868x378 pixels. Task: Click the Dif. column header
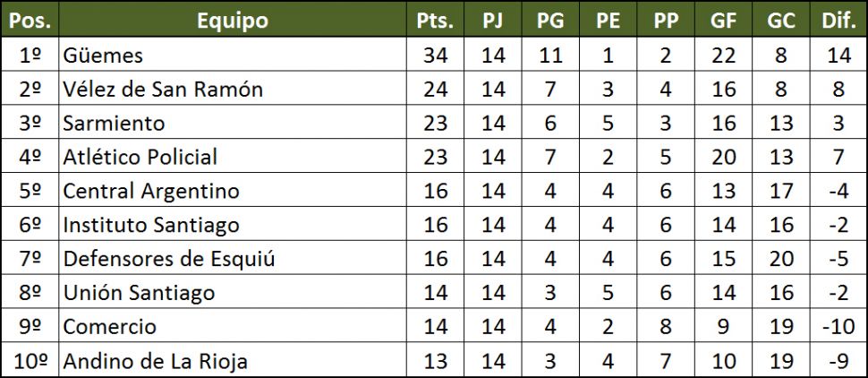(838, 20)
